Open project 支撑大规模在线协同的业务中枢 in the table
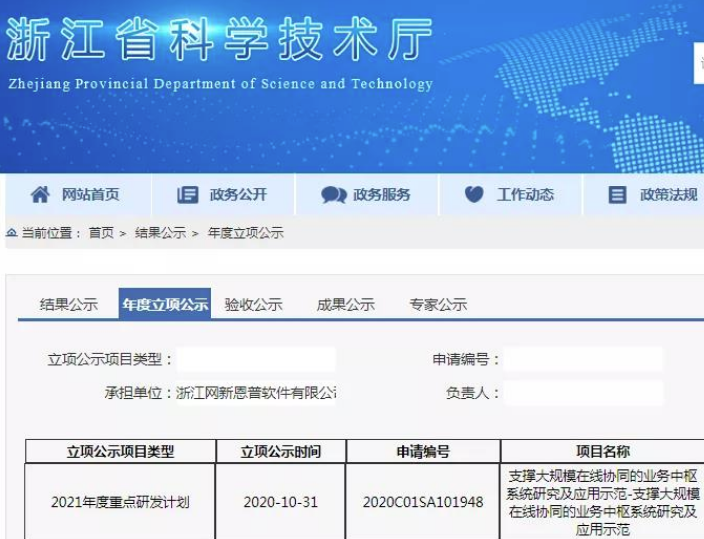This screenshot has height=539, width=704. [x=602, y=502]
